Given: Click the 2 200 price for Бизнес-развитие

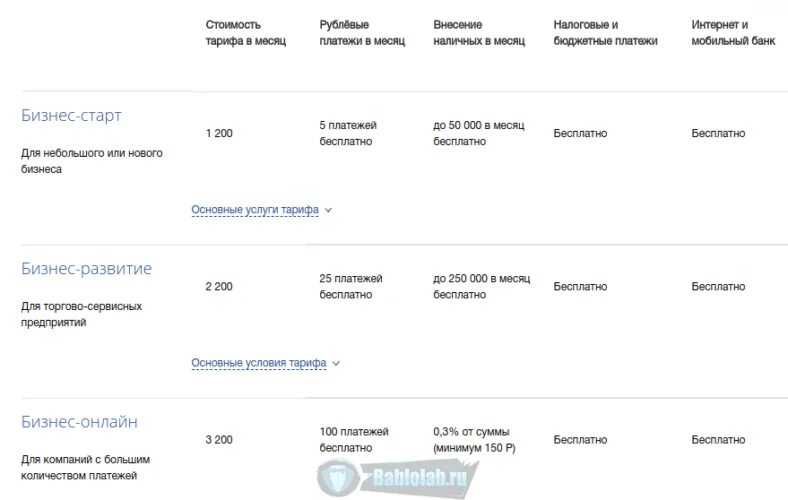Looking at the screenshot, I should [219, 286].
